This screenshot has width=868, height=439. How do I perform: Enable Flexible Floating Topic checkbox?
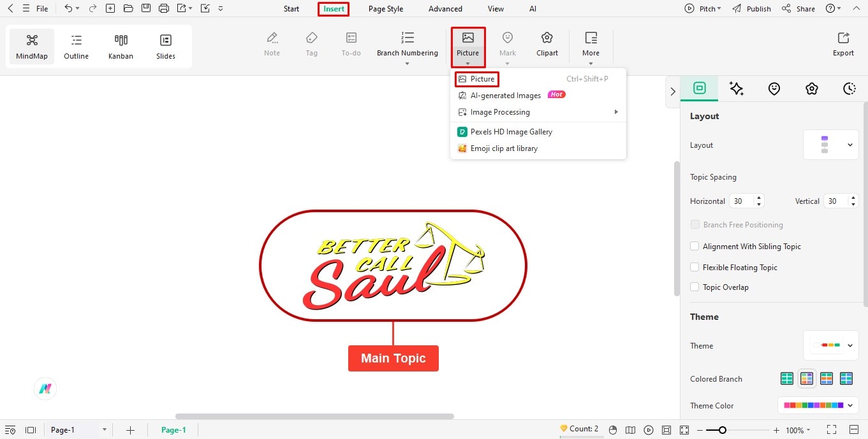695,267
